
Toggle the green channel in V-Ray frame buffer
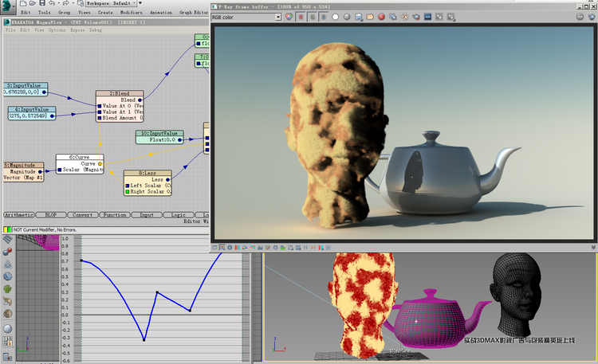[x=313, y=17]
